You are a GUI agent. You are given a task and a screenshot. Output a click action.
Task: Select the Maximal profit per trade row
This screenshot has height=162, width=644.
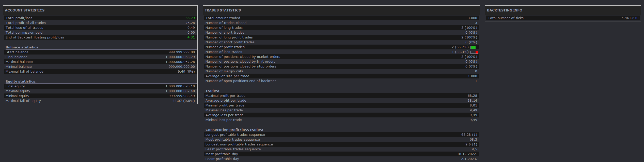(341, 96)
